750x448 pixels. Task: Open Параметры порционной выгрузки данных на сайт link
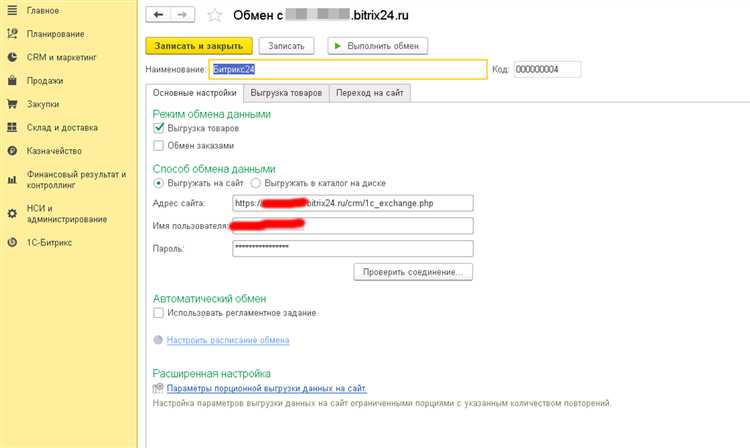click(266, 388)
